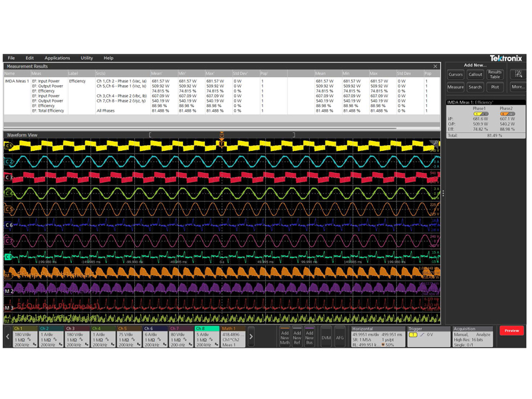Click the M1 math waveform handle
The image size is (532, 399).
pos(9,274)
